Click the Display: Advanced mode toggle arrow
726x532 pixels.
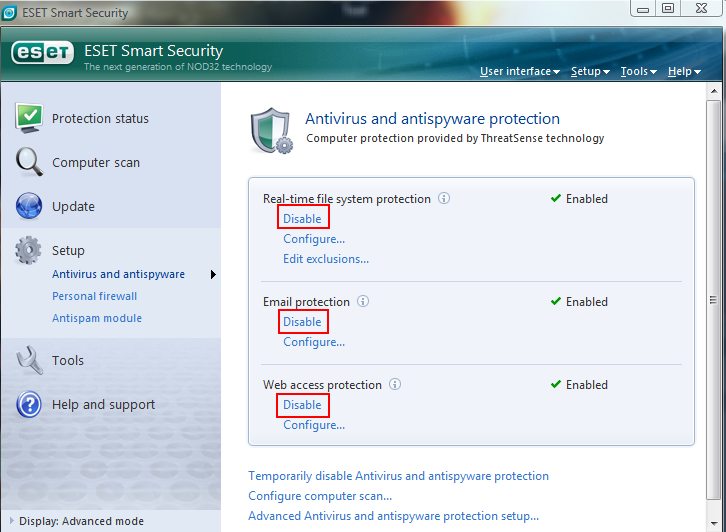tap(10, 521)
